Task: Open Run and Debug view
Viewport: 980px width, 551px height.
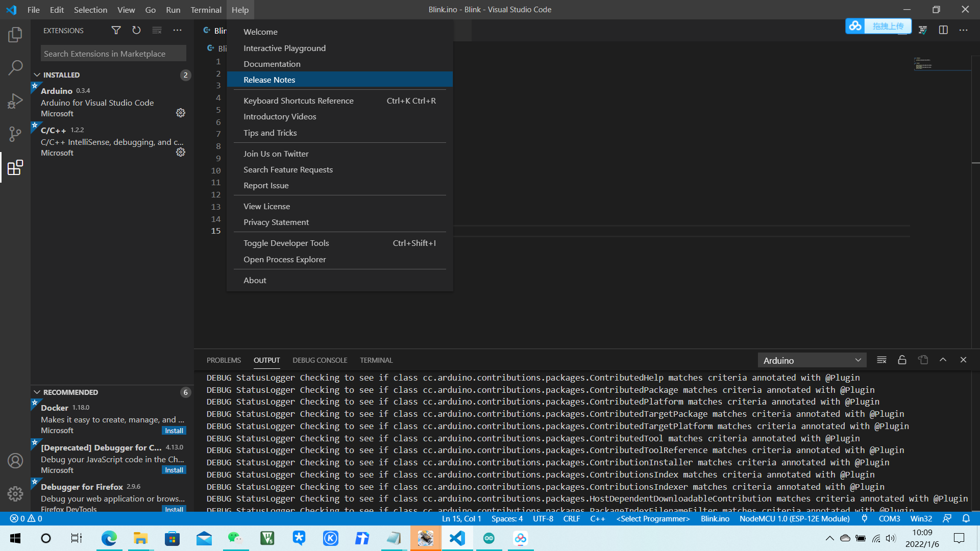Action: (15, 101)
